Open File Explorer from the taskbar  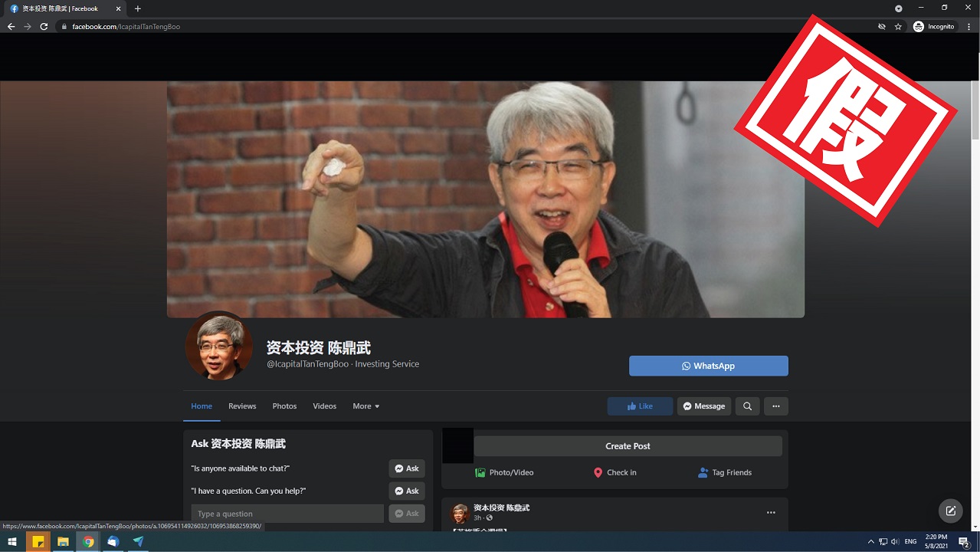pyautogui.click(x=63, y=541)
